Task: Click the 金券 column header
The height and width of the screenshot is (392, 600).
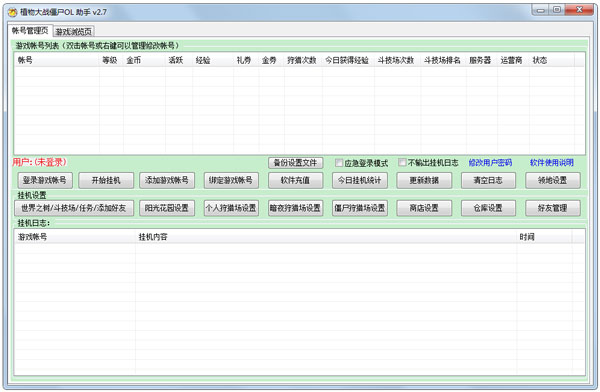Action: click(271, 60)
